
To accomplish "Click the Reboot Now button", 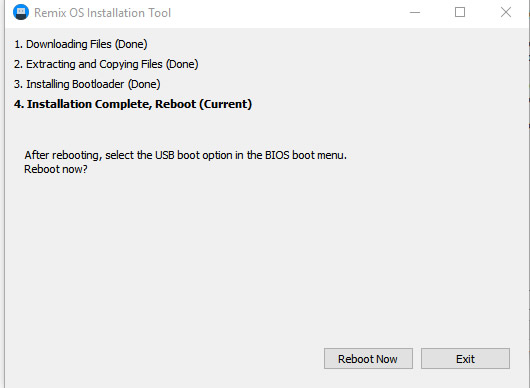I will (x=368, y=359).
